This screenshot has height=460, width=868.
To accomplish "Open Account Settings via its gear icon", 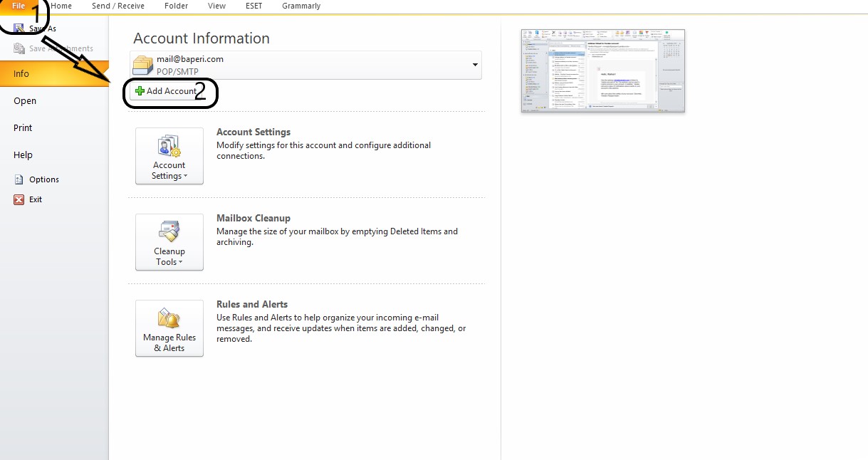I will (169, 150).
